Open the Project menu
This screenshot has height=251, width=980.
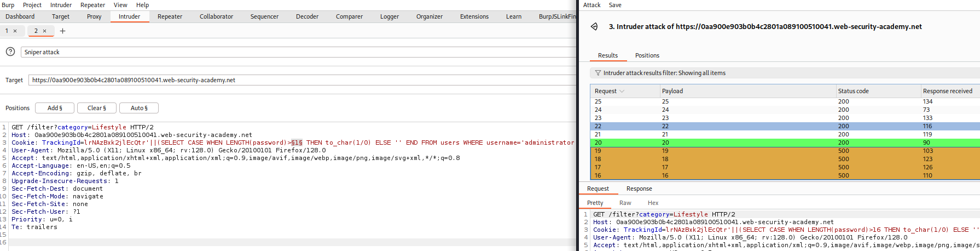(32, 5)
